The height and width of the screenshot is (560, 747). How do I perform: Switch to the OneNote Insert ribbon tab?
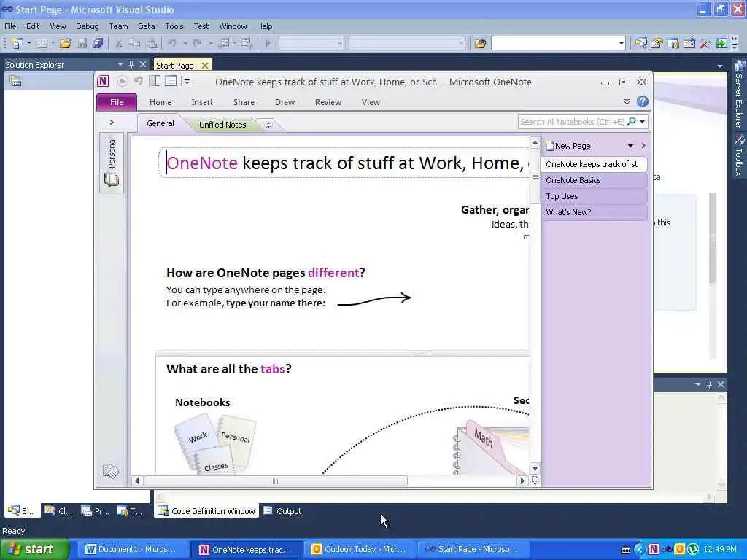coord(202,102)
